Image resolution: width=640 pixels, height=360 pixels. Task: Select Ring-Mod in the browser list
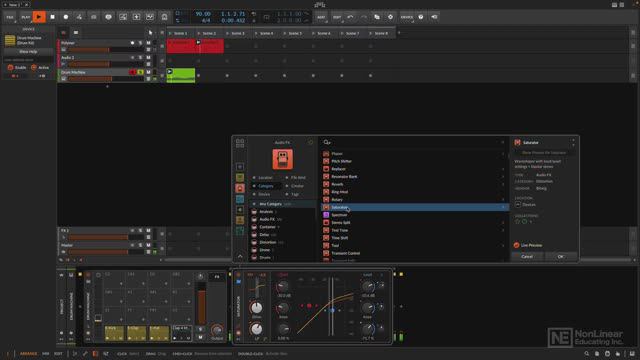click(414, 192)
